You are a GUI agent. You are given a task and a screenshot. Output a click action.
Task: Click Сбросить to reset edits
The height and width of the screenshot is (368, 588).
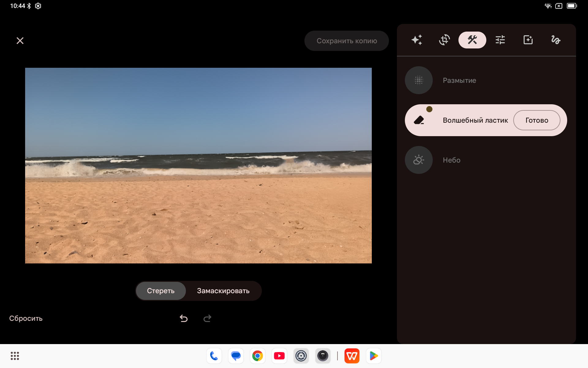pos(26,318)
